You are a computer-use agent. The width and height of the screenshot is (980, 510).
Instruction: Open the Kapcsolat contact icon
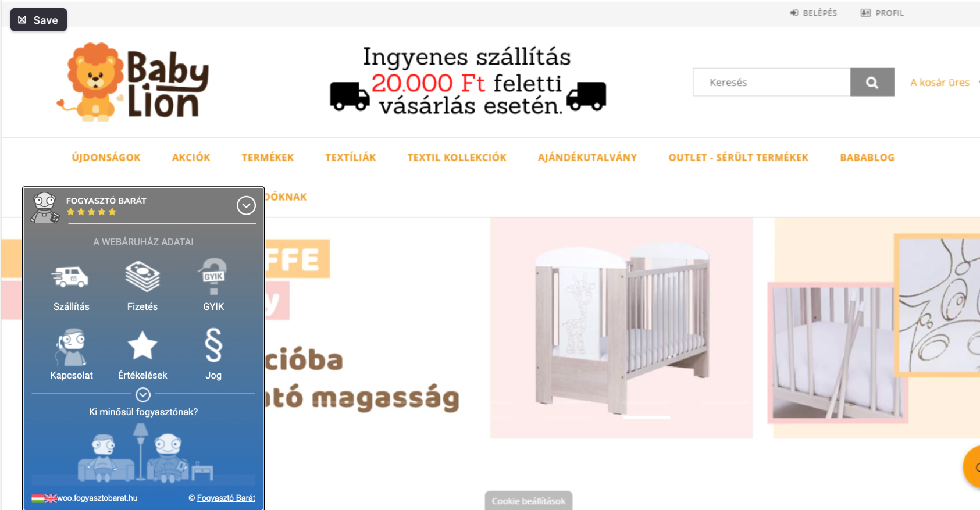[x=71, y=347]
